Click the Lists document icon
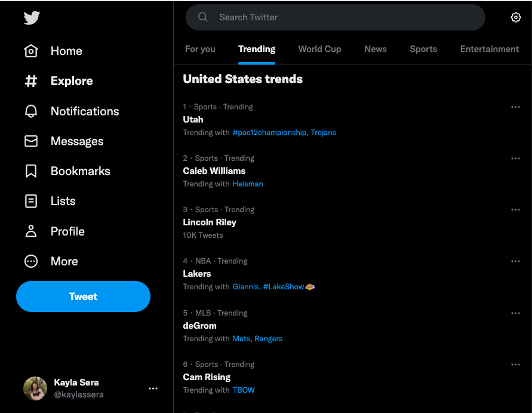The width and height of the screenshot is (532, 413). click(x=31, y=201)
